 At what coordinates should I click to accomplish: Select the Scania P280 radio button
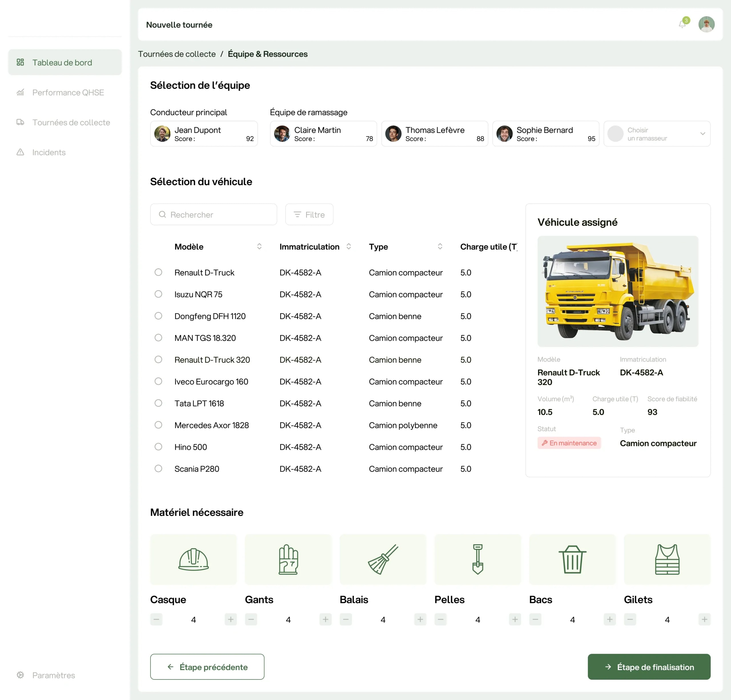tap(158, 468)
